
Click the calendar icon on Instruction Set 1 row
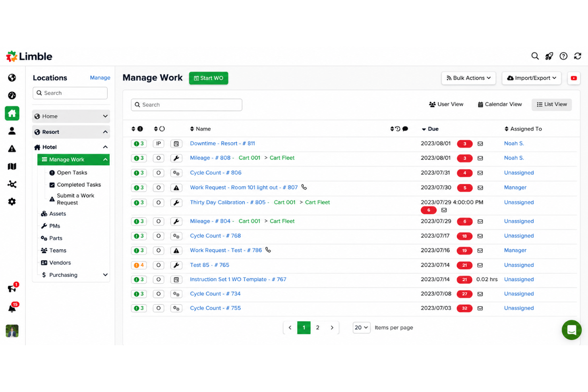(176, 280)
